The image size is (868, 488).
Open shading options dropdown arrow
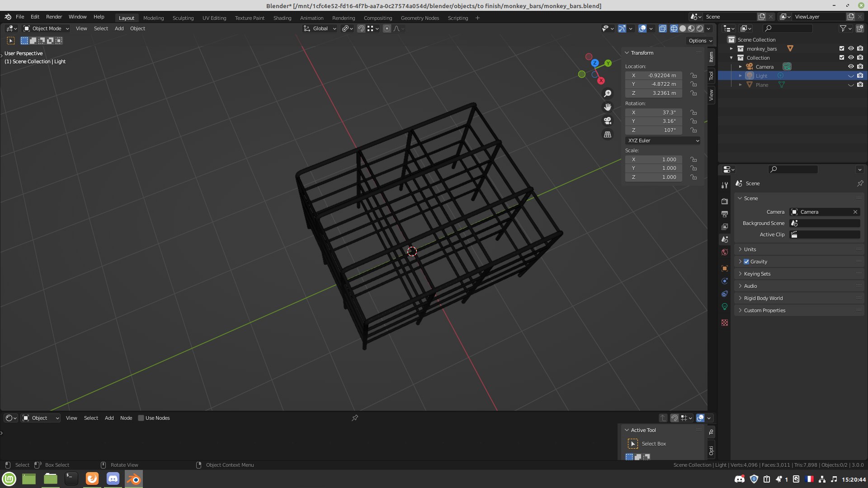(709, 28)
